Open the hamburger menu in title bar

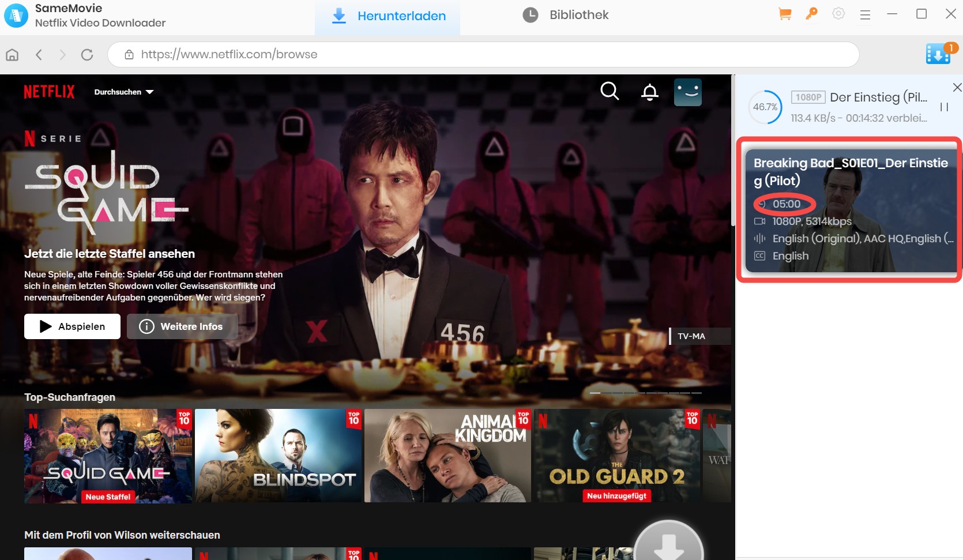(x=865, y=15)
